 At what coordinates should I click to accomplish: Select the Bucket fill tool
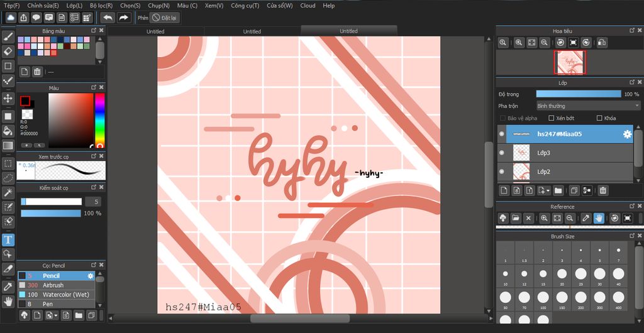coord(8,131)
